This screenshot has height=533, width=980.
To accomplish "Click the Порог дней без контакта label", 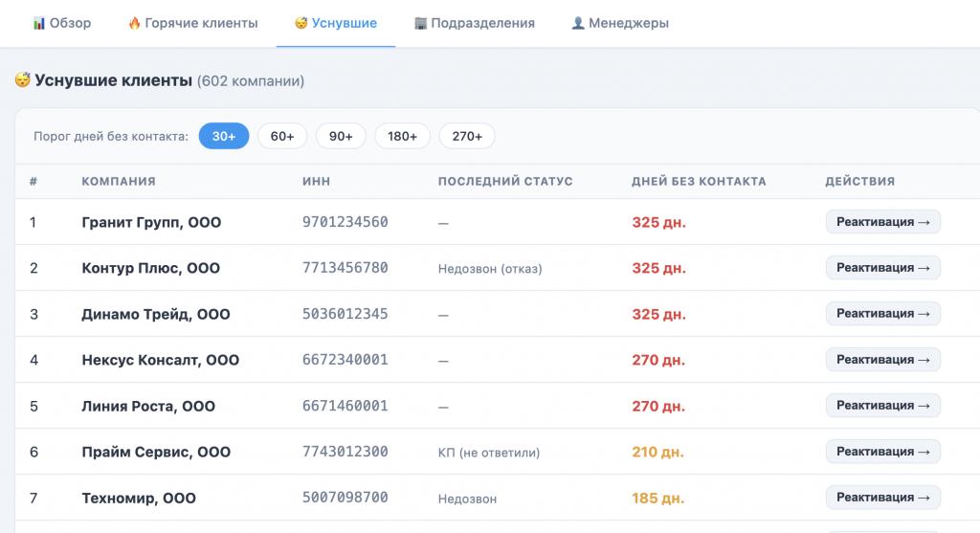I will point(111,136).
